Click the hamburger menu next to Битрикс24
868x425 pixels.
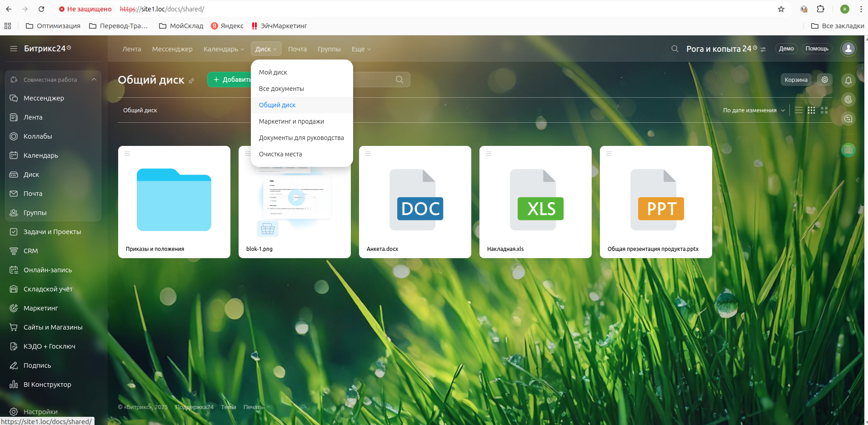(x=14, y=49)
